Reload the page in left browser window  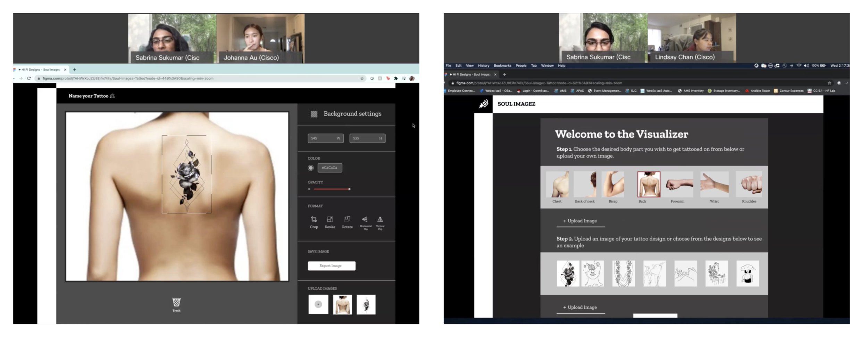[29, 78]
